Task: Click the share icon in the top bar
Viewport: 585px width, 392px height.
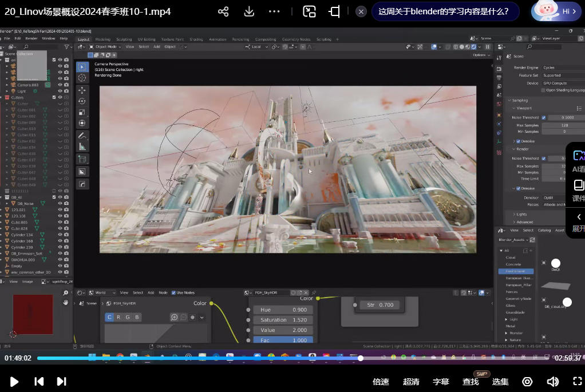Action: pyautogui.click(x=223, y=11)
